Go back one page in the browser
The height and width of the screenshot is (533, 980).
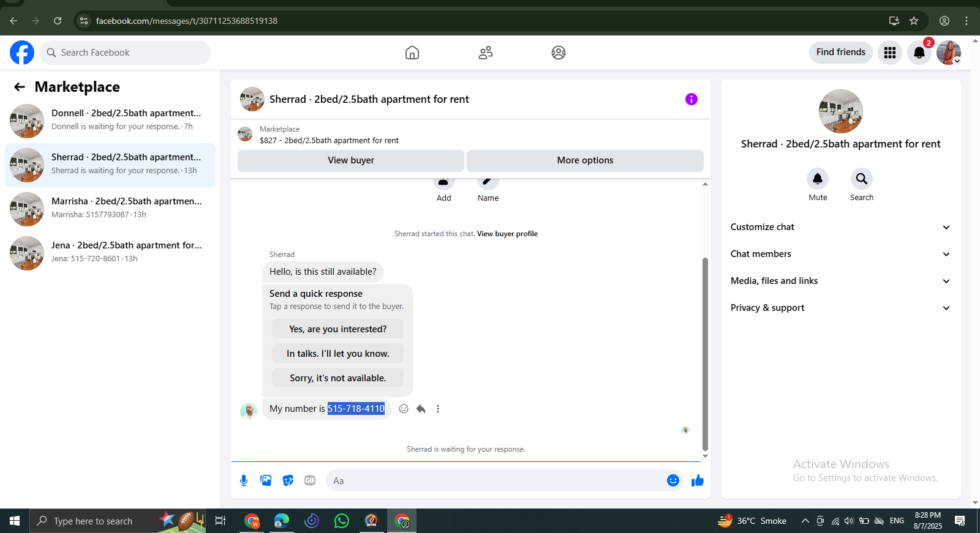[x=13, y=21]
